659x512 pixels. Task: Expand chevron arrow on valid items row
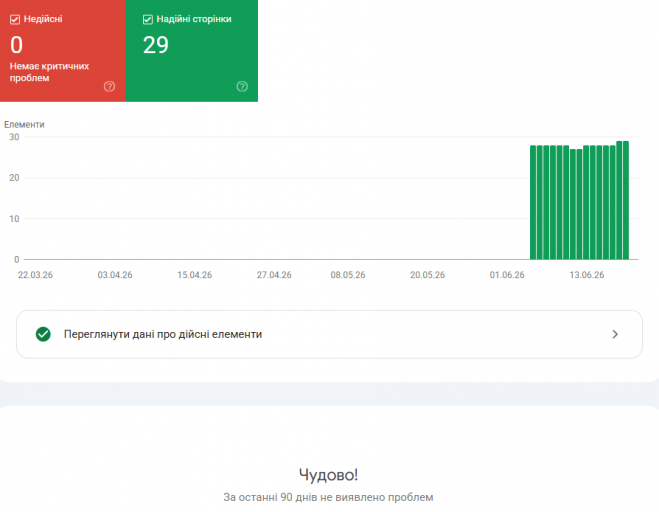pyautogui.click(x=615, y=334)
